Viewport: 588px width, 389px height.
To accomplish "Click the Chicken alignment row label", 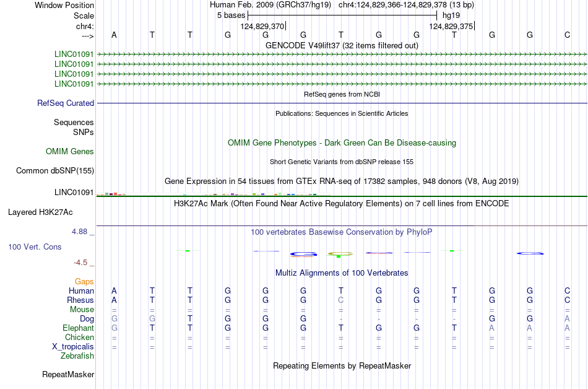I will (x=79, y=338).
